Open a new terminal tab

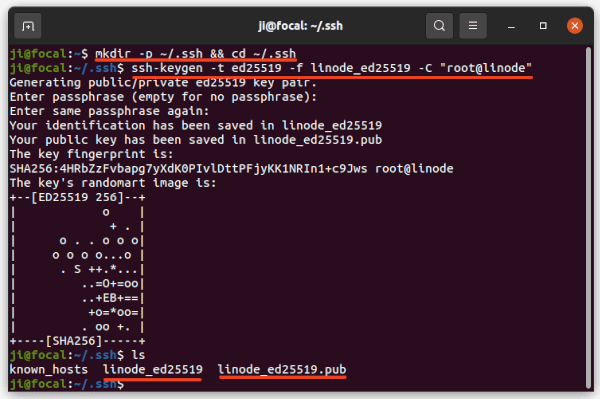(28, 26)
